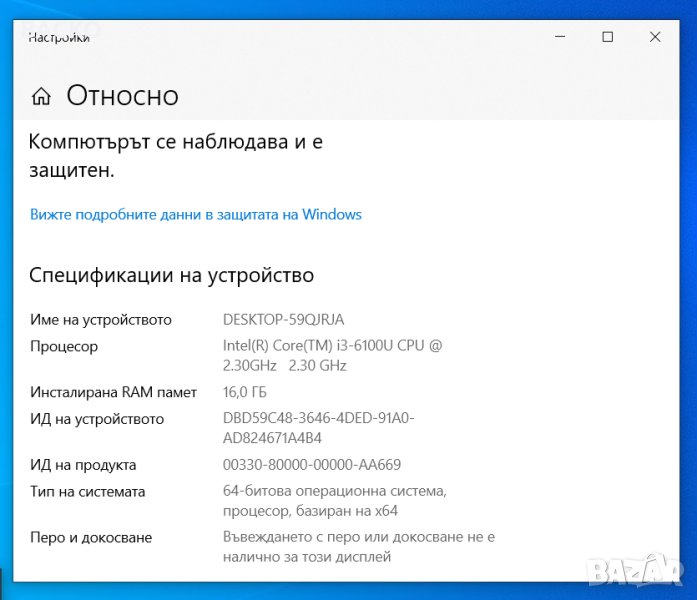The width and height of the screenshot is (697, 600).
Task: Click the Перо и докосване label
Action: click(x=91, y=537)
